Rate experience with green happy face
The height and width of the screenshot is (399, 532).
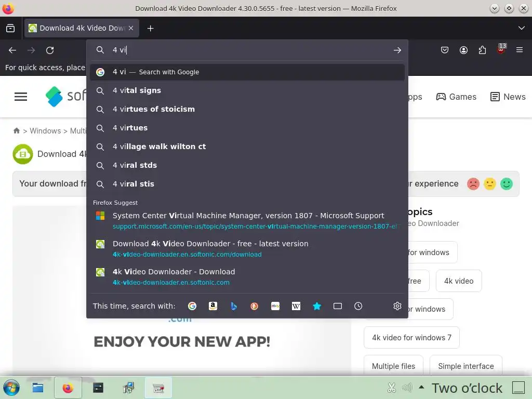click(506, 184)
